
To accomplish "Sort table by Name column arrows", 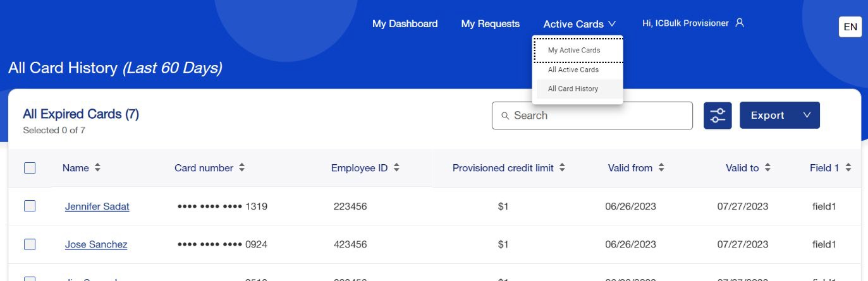I will click(x=97, y=168).
